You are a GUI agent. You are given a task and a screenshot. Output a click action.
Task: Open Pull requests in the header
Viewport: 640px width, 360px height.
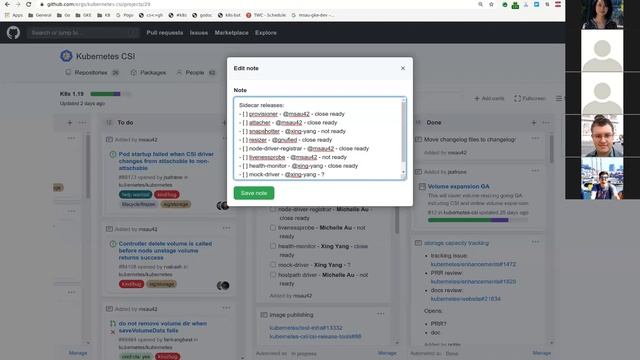pyautogui.click(x=164, y=33)
